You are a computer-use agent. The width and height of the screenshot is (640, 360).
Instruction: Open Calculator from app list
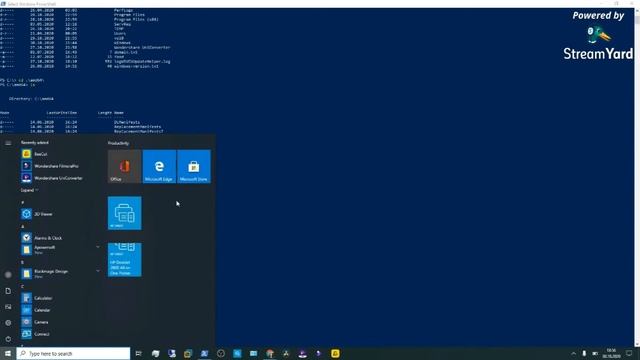[59, 298]
